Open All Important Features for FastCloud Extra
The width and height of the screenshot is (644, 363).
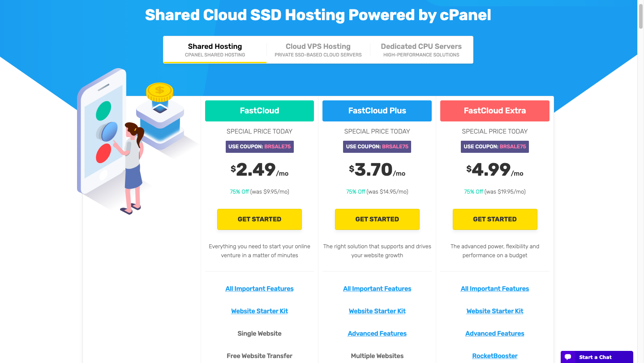[x=495, y=289]
